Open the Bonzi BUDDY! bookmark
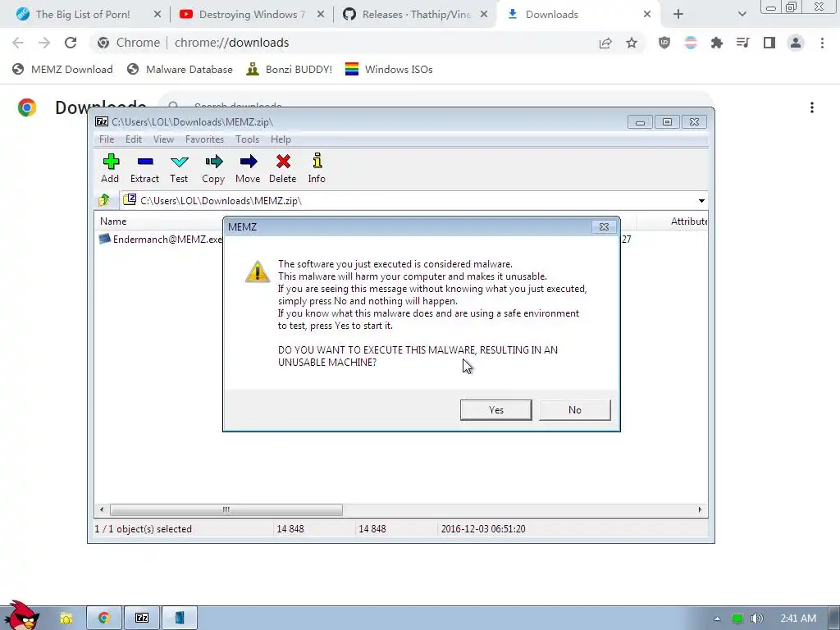Image resolution: width=840 pixels, height=630 pixels. point(290,69)
